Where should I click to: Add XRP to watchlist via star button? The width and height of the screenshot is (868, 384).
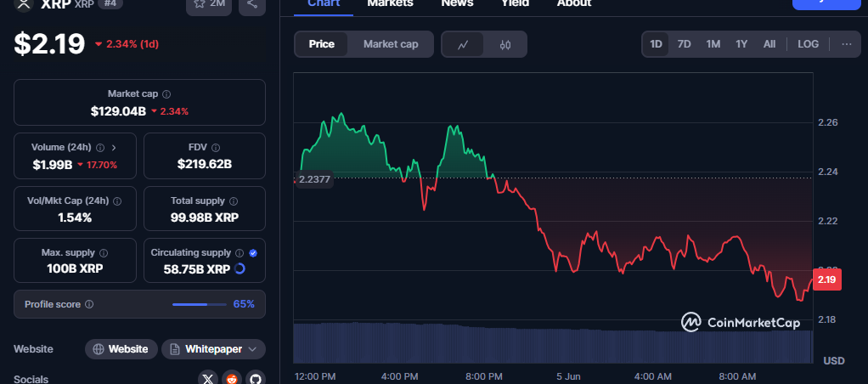[x=209, y=6]
